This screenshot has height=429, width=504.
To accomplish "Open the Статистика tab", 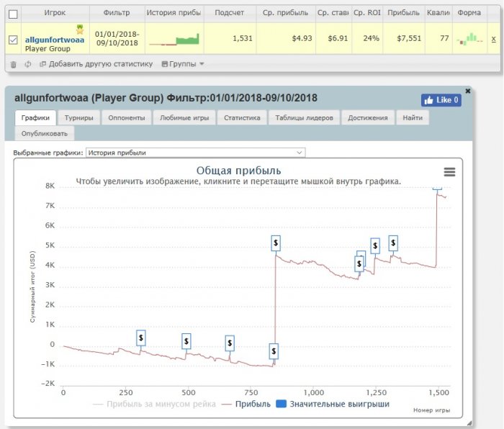I will click(241, 118).
